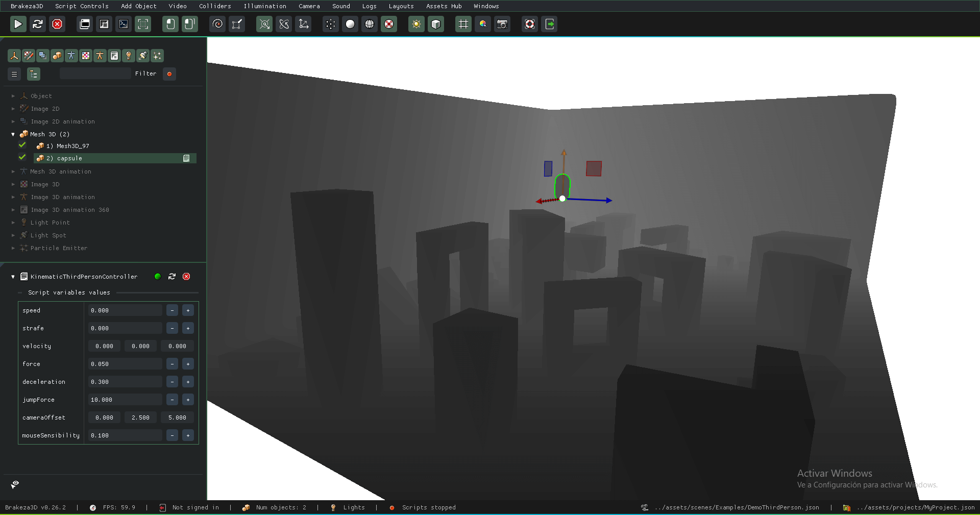Collapse the KinematicThirdPersonController script section

[x=13, y=277]
